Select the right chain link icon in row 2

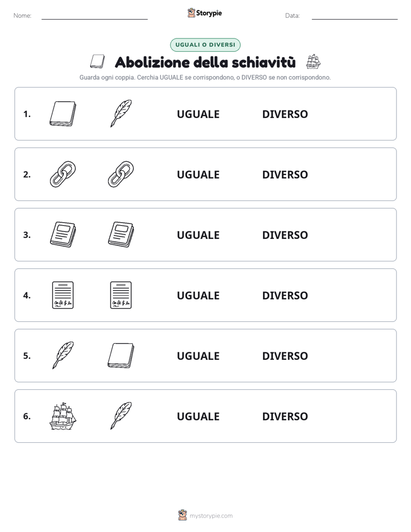click(121, 174)
